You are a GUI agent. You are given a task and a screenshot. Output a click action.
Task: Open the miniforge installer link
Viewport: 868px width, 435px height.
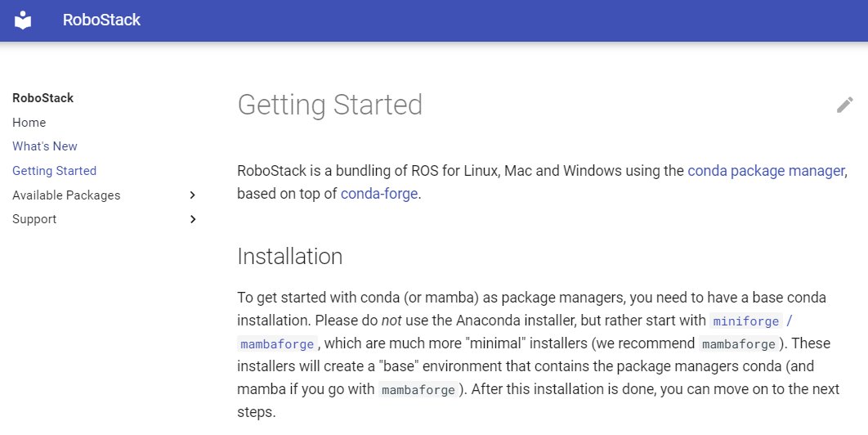tap(745, 321)
